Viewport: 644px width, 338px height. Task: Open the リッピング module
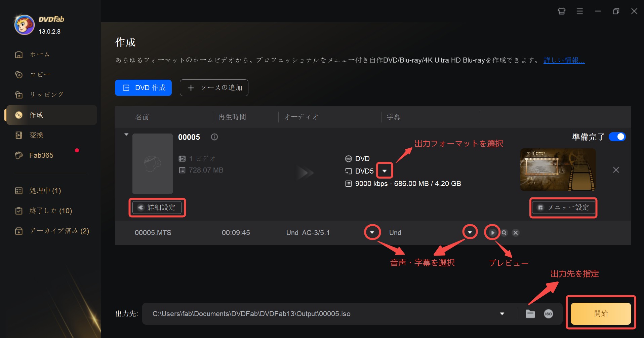point(39,95)
